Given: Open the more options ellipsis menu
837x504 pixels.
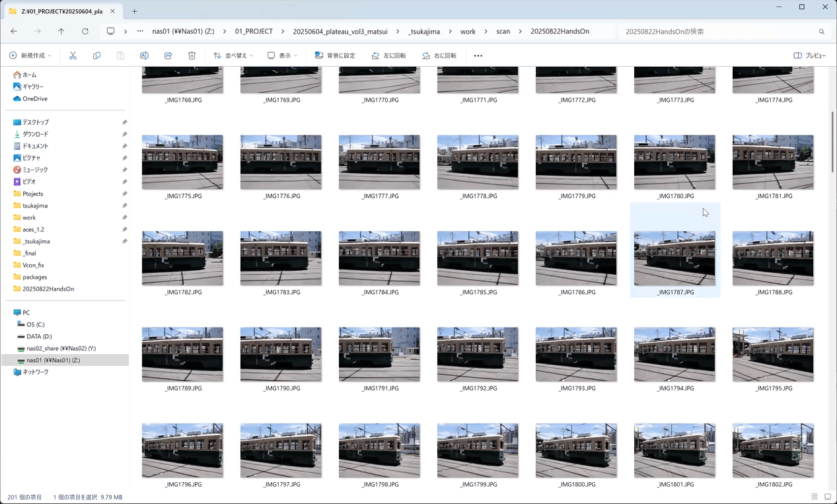Looking at the screenshot, I should tap(478, 55).
